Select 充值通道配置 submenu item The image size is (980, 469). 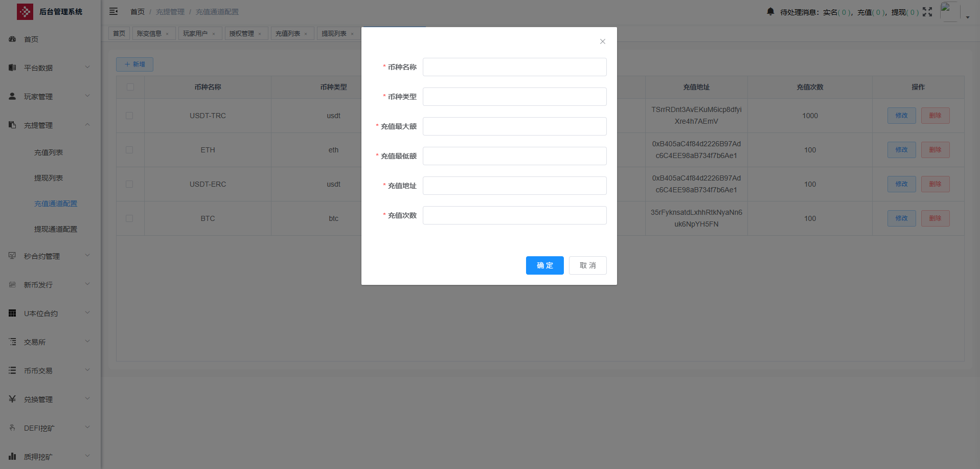56,204
